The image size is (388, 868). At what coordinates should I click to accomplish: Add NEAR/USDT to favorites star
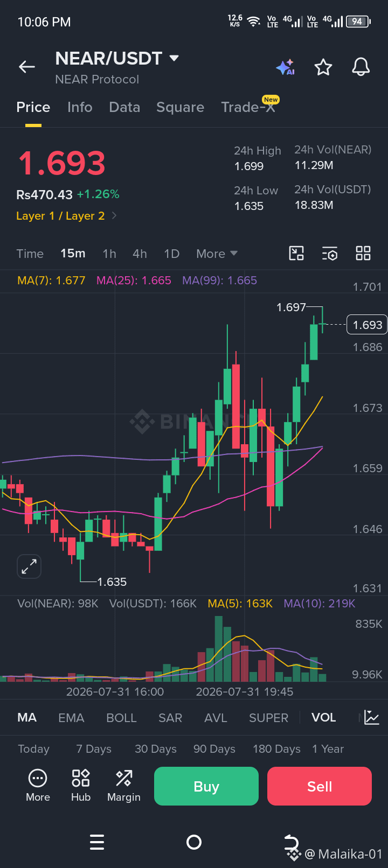[x=323, y=67]
